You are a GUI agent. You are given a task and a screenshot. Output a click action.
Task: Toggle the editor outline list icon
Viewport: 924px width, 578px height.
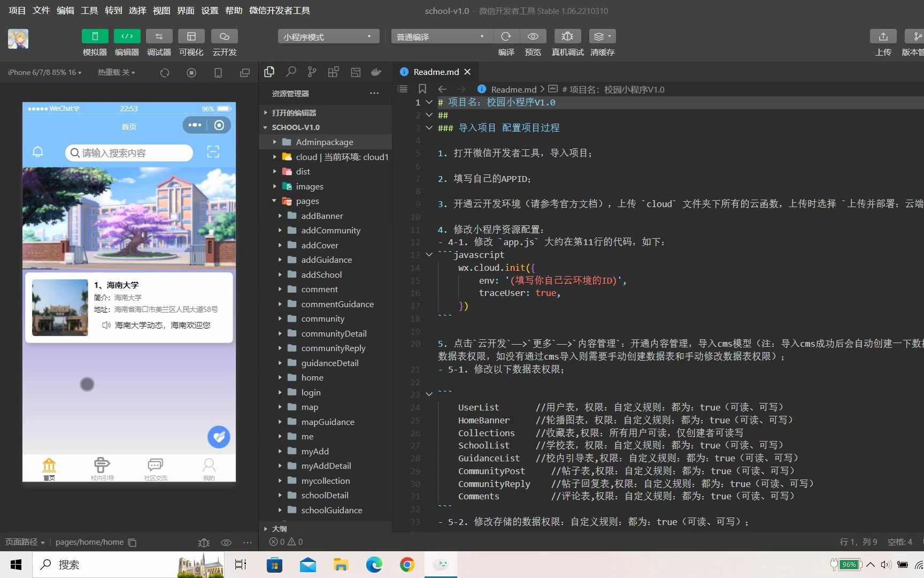pos(403,89)
